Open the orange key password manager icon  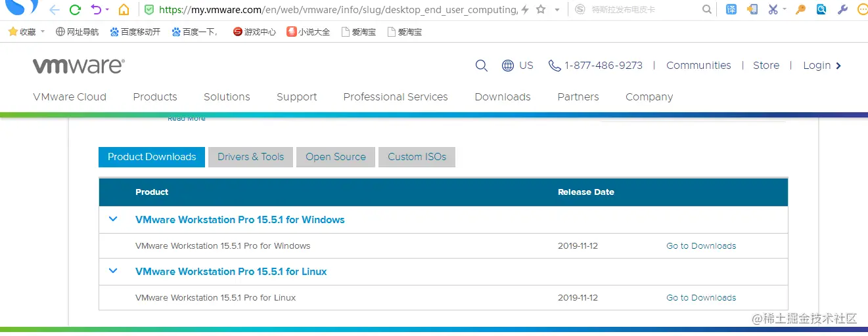(x=800, y=10)
